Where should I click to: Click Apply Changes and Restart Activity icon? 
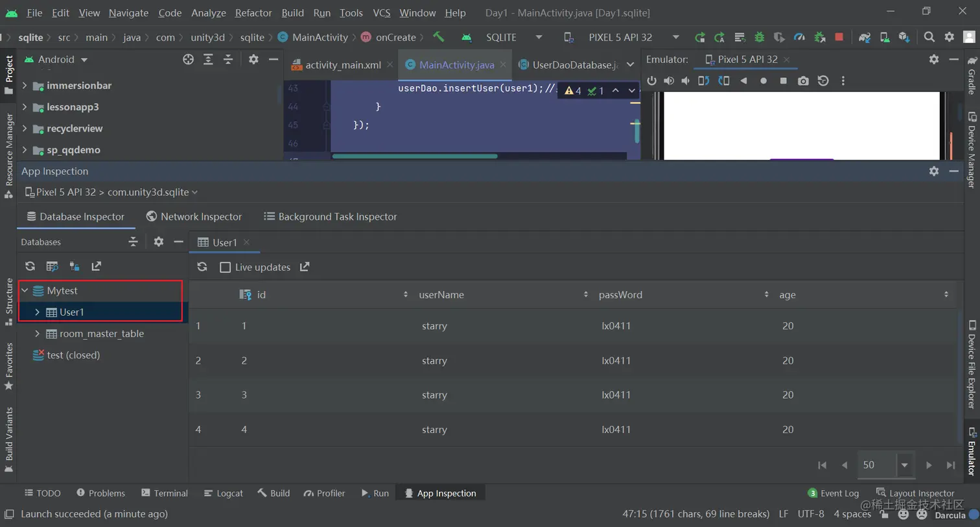tap(719, 38)
